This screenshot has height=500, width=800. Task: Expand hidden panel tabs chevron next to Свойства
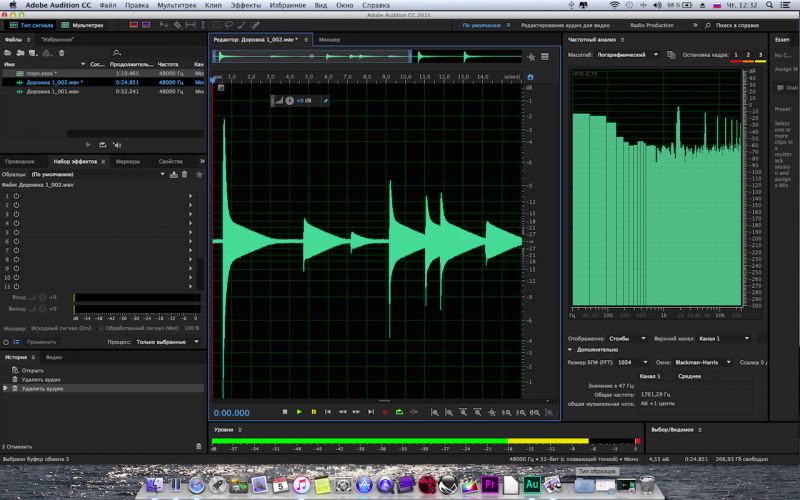point(202,161)
